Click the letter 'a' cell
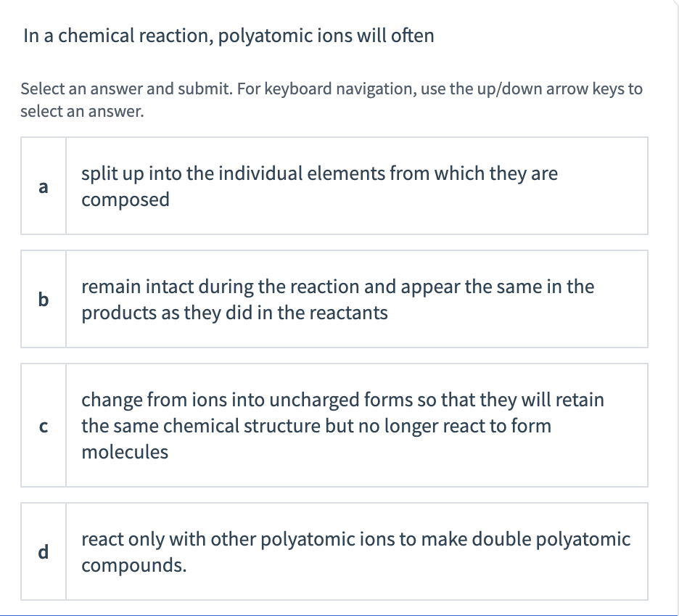Image resolution: width=679 pixels, height=616 pixels. pos(44,186)
